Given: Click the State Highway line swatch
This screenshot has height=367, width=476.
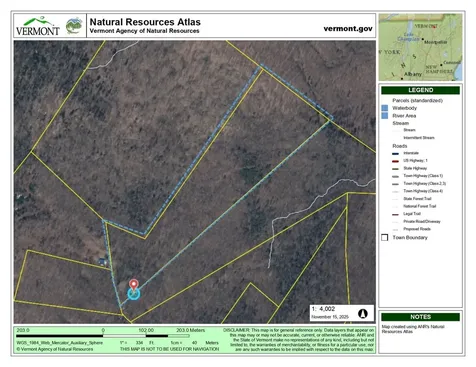Looking at the screenshot, I should click(396, 169).
